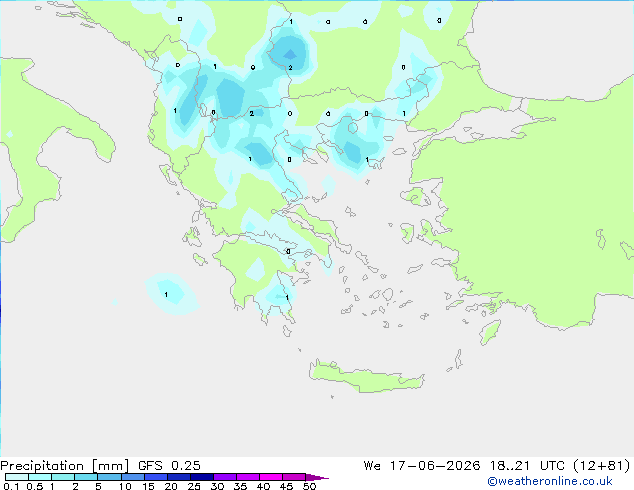The image size is (634, 490).
Task: Select the legend swatch between 5 and 10
Action: pyautogui.click(x=109, y=477)
